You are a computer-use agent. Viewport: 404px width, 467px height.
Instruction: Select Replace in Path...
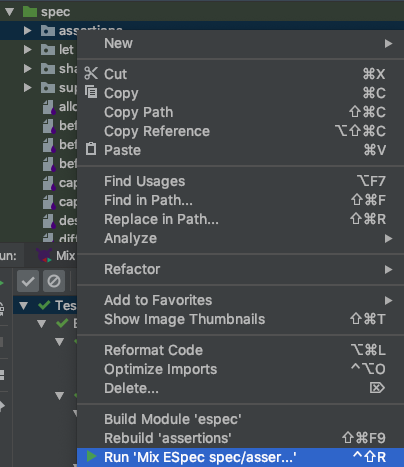(240, 219)
